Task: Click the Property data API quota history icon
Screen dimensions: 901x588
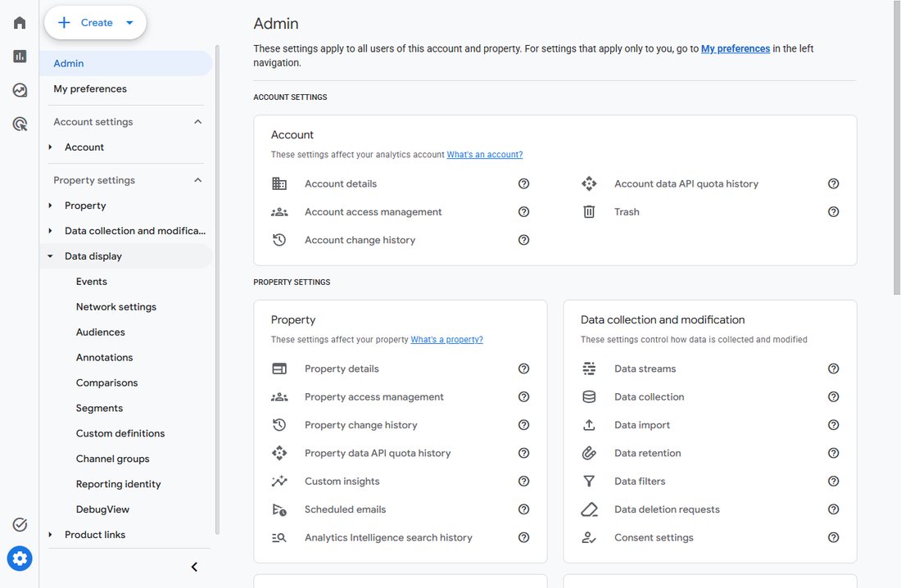Action: pos(279,453)
